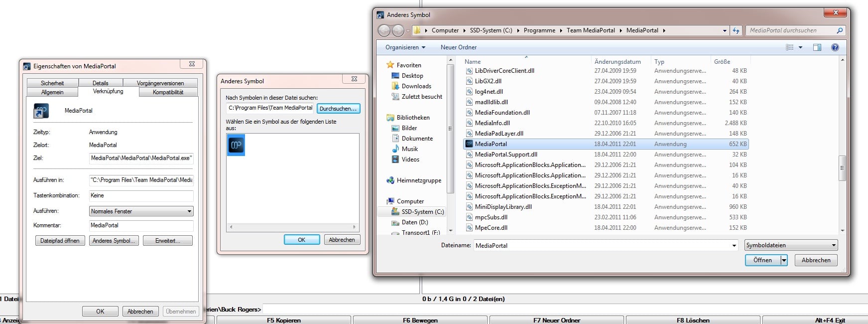Image resolution: width=868 pixels, height=324 pixels.
Task: Click the Öffnen button
Action: pos(762,260)
